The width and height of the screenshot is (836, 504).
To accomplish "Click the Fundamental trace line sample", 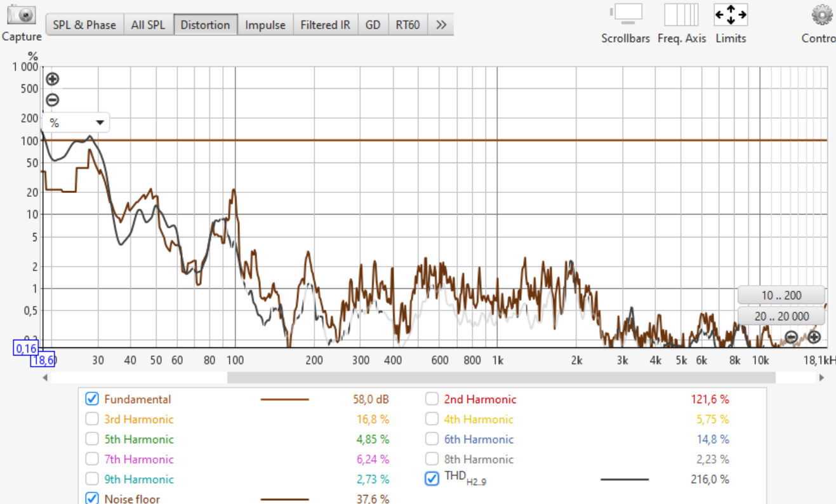I will pos(285,400).
